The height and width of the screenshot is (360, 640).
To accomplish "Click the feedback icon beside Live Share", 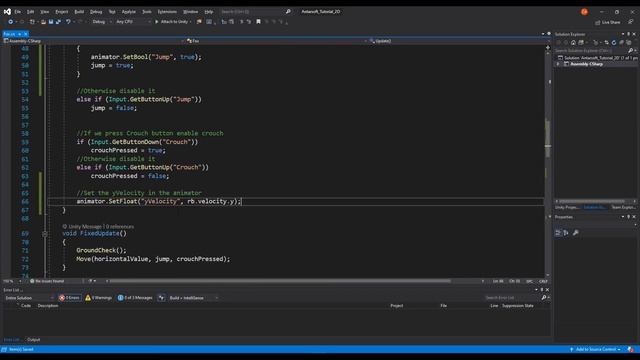I will [631, 22].
